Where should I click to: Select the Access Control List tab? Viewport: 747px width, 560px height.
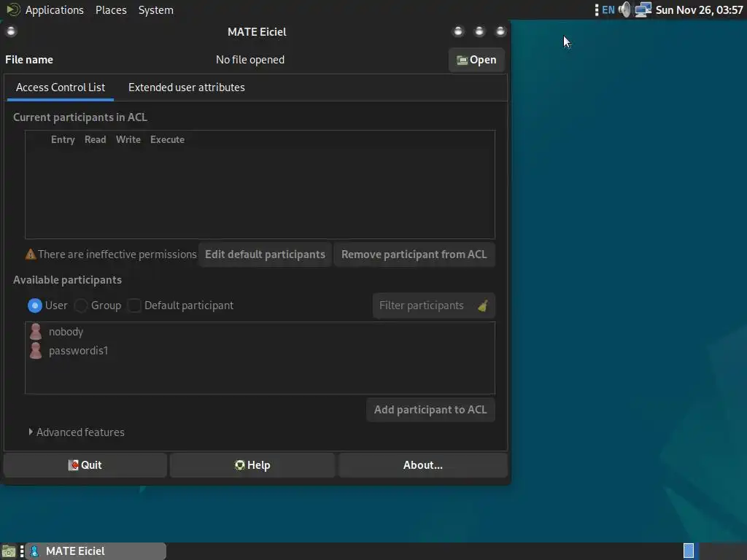tap(61, 87)
